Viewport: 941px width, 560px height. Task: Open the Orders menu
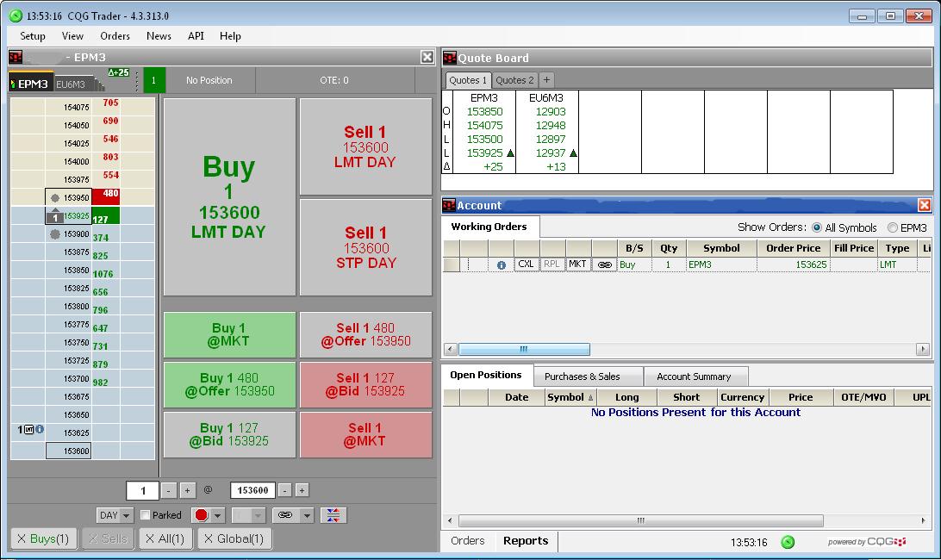point(115,36)
